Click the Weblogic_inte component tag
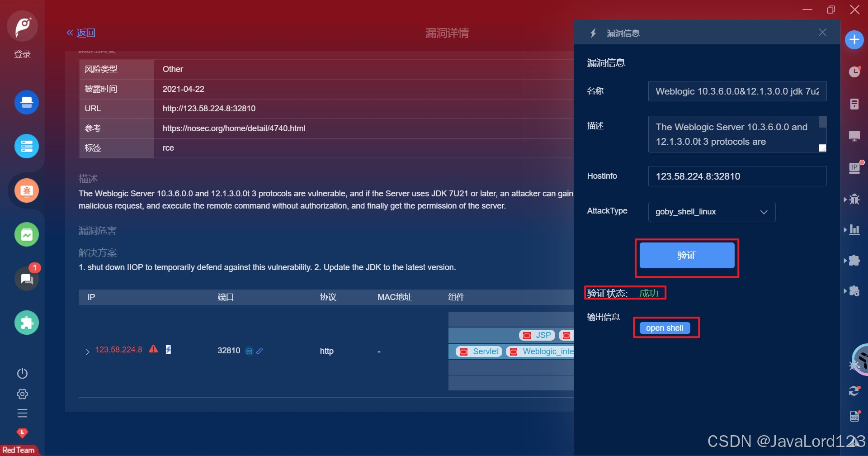Viewport: 868px width, 456px height. (540, 351)
